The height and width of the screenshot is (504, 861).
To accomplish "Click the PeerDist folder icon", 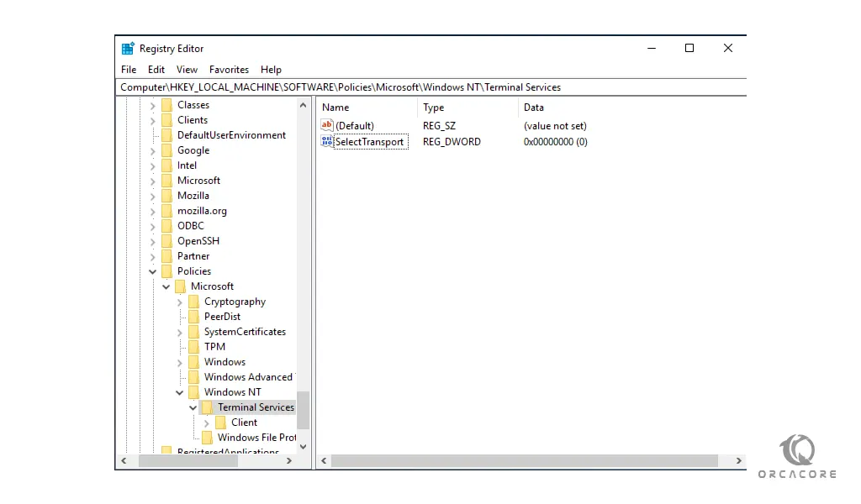I will tap(194, 317).
